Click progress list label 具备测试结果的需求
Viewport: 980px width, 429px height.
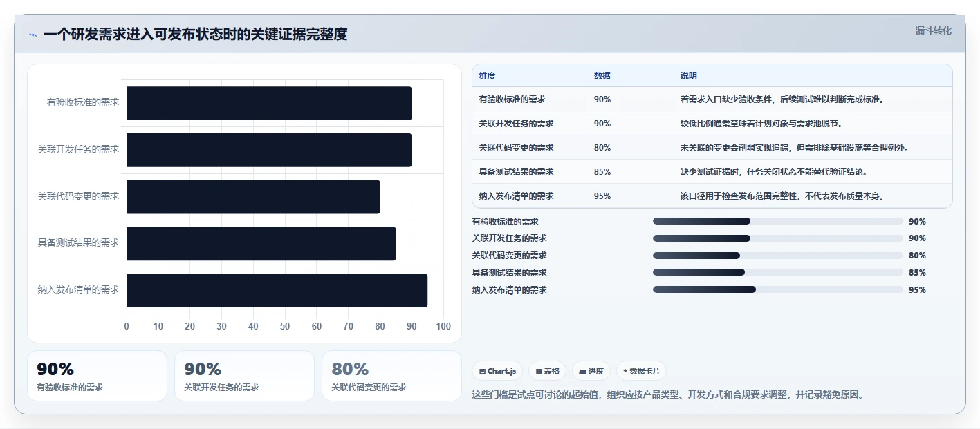[x=510, y=273]
